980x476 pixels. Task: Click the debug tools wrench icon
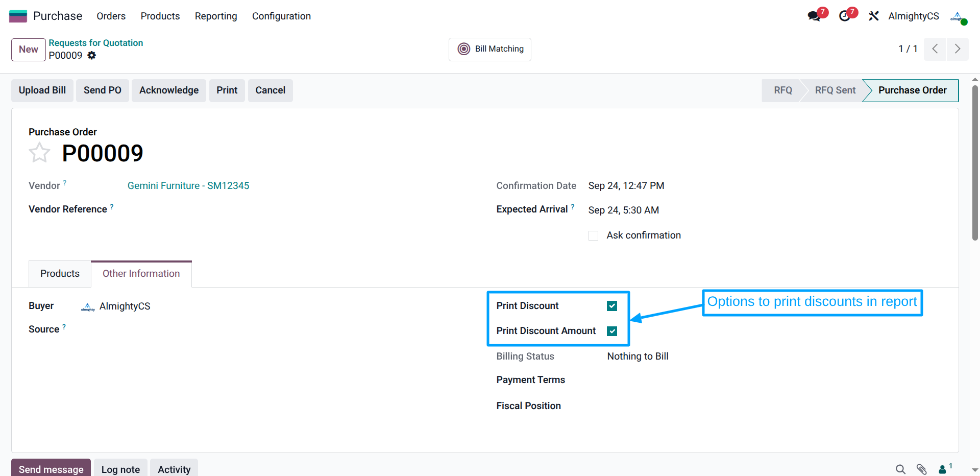point(874,16)
